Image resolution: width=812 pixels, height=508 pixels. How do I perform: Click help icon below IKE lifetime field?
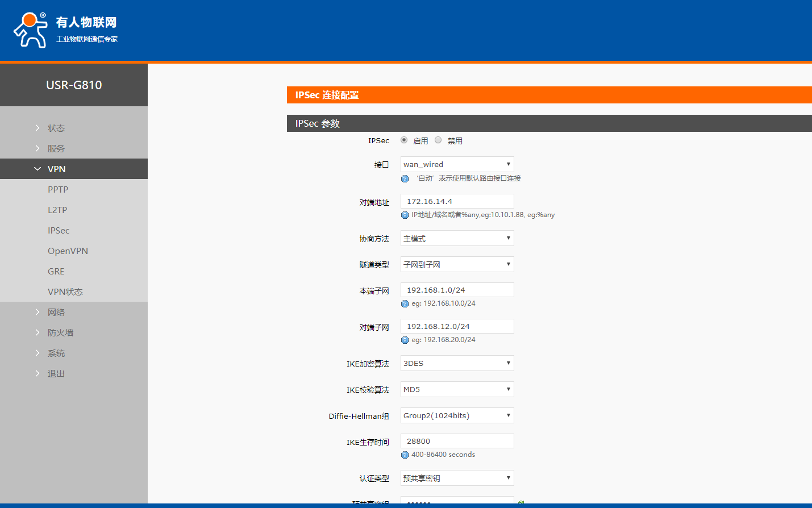405,455
